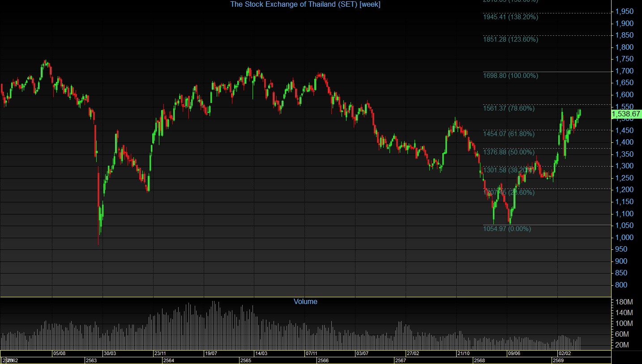Click the 30/03 date marker on the time axis
Image resolution: width=642 pixels, height=364 pixels.
pyautogui.click(x=110, y=353)
